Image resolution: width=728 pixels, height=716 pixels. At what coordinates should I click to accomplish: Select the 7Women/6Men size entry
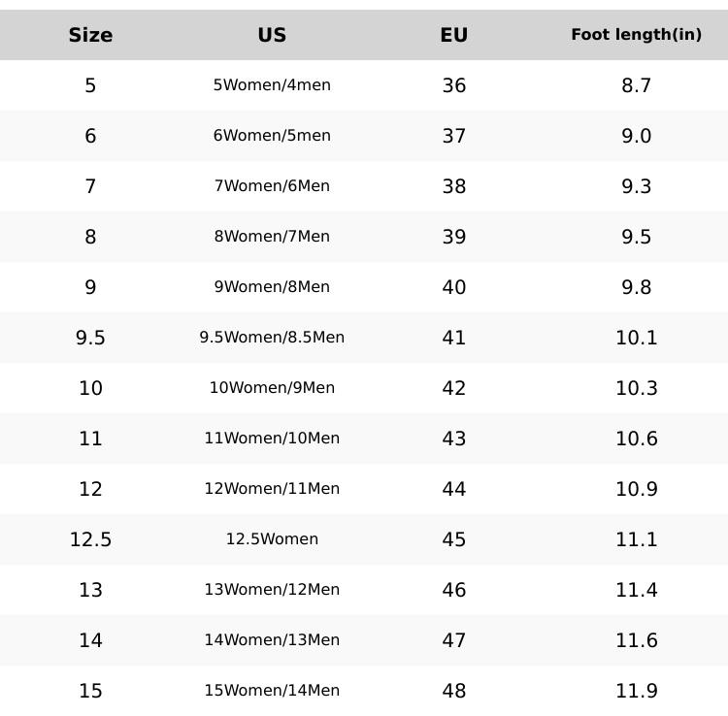tap(272, 186)
